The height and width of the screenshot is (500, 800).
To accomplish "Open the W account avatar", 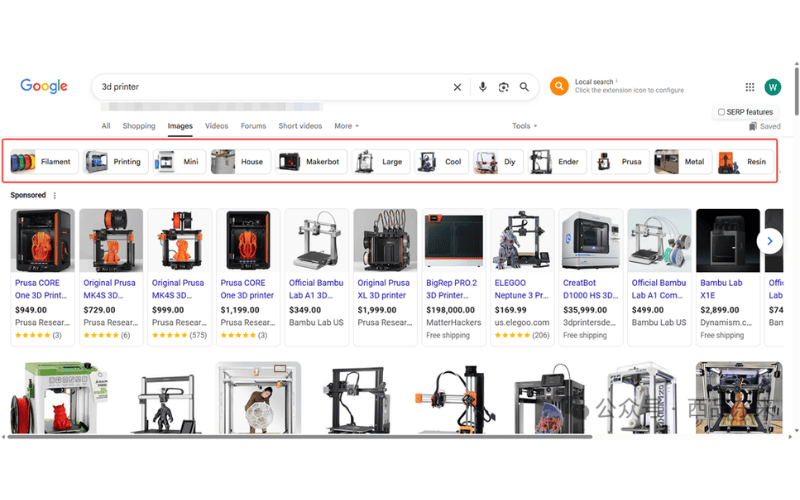I will (x=772, y=87).
